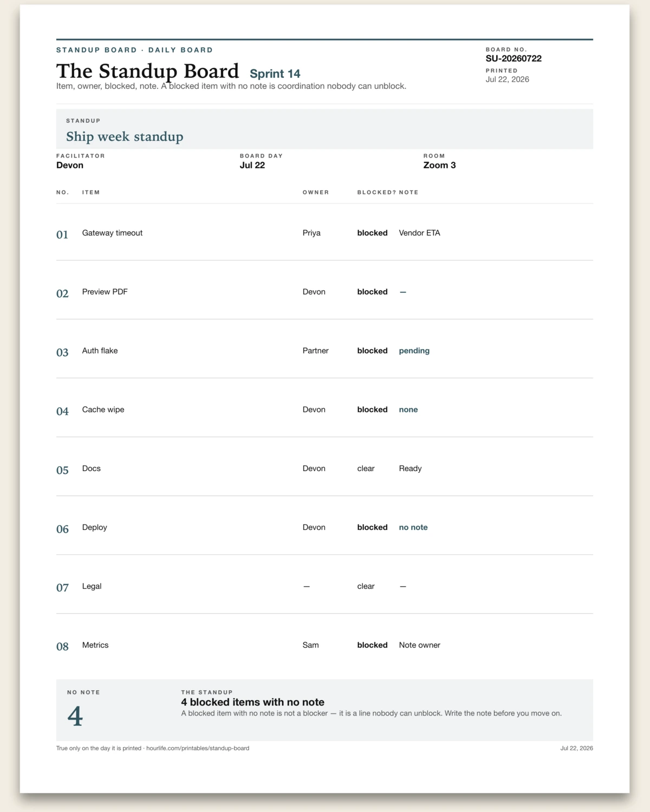Click the title "The Standup Board"
The height and width of the screenshot is (812, 650).
(x=147, y=71)
